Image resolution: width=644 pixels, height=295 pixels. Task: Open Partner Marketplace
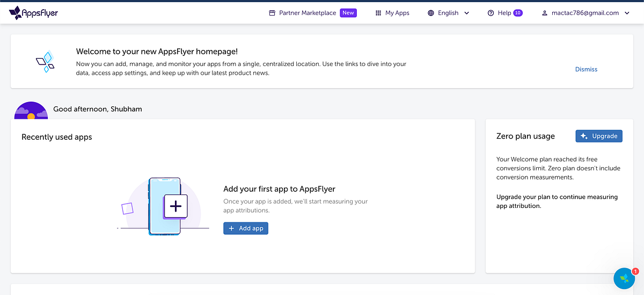coord(308,13)
